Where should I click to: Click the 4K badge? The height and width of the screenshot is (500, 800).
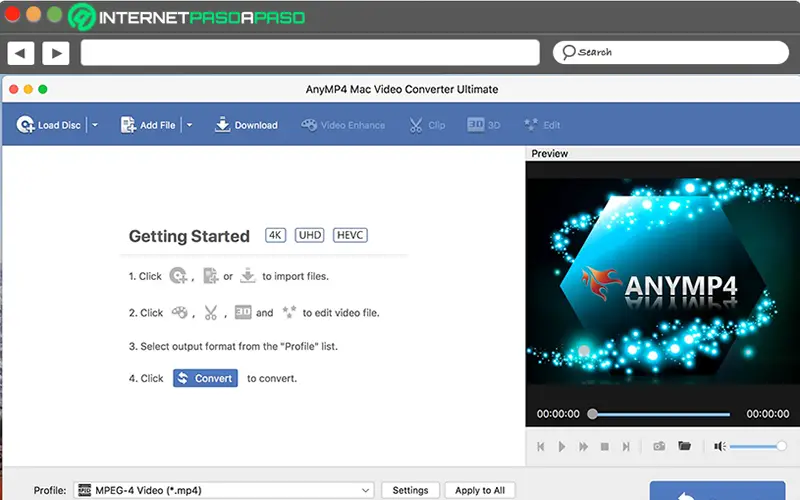click(276, 235)
